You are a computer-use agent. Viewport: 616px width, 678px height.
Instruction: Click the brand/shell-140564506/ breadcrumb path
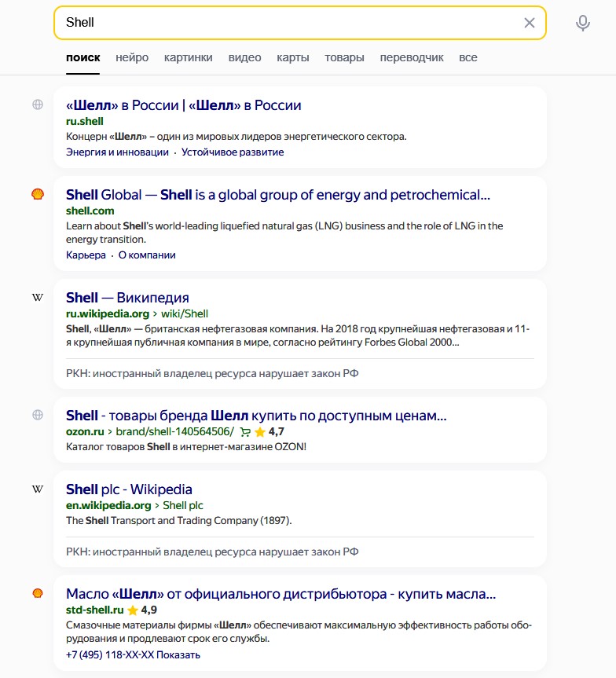(x=174, y=431)
